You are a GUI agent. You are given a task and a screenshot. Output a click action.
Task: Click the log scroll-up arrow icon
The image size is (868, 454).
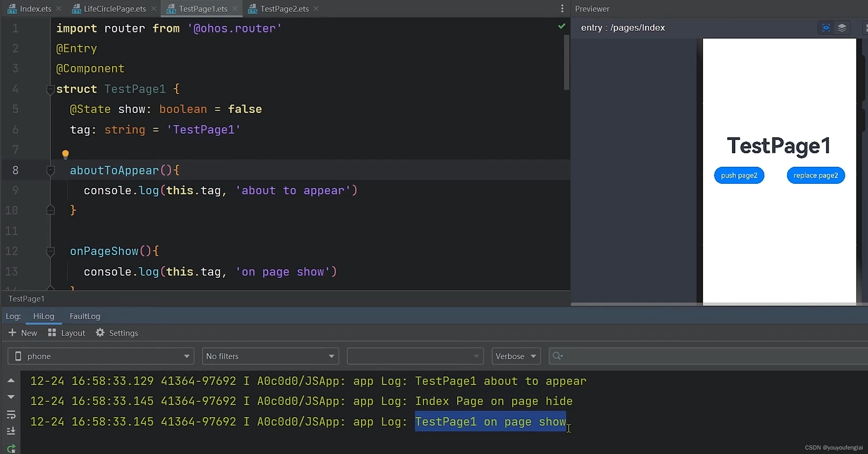click(x=11, y=380)
